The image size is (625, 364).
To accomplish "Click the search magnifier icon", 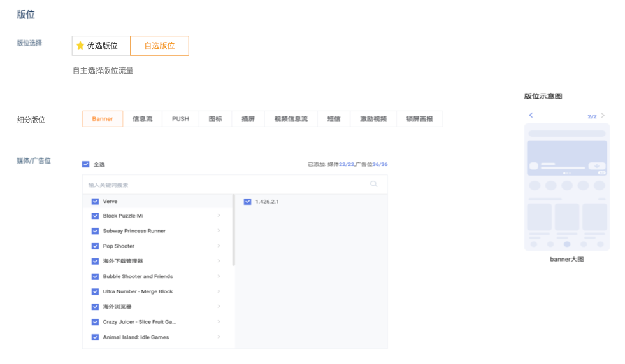I will 373,185.
